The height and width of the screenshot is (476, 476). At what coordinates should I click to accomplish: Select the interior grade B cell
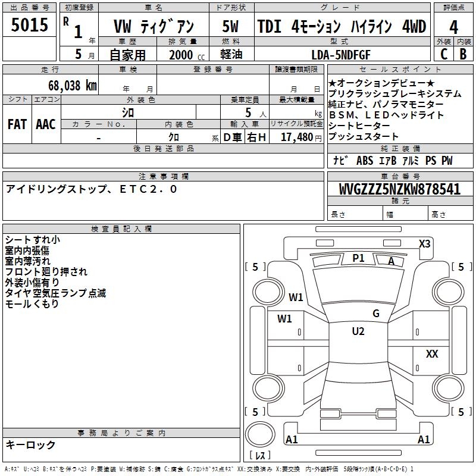pyautogui.click(x=464, y=54)
